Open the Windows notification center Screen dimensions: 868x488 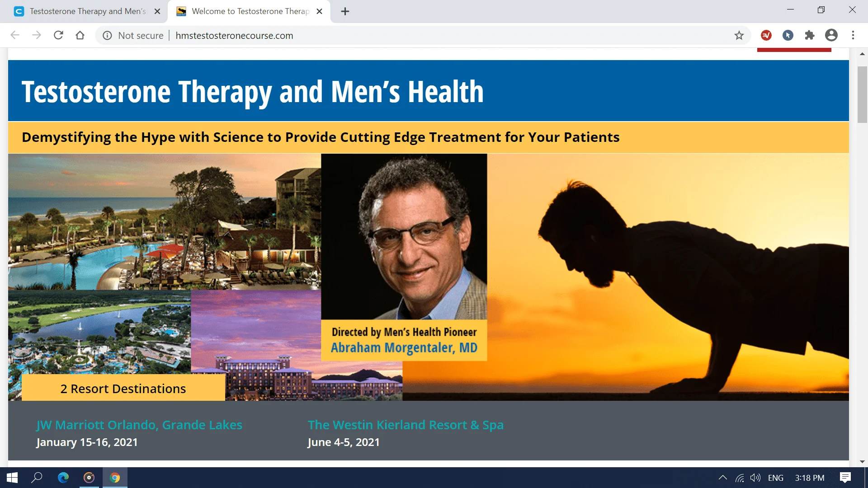(845, 478)
